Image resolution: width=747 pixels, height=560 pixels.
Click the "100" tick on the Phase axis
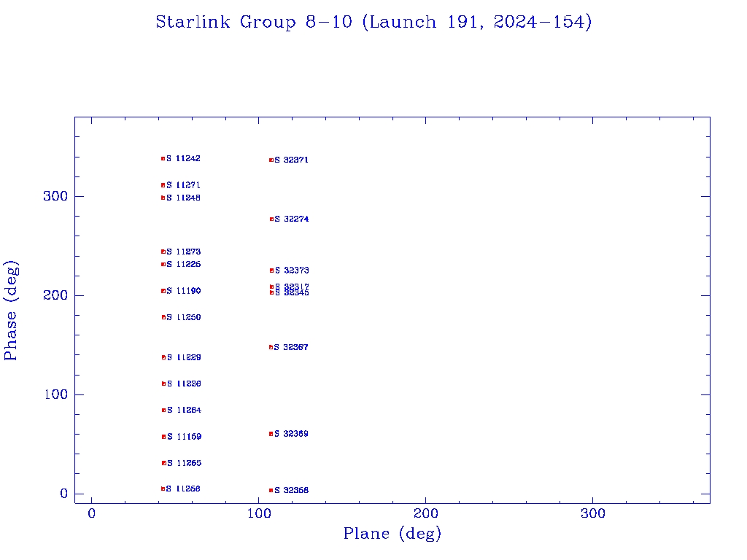[56, 394]
